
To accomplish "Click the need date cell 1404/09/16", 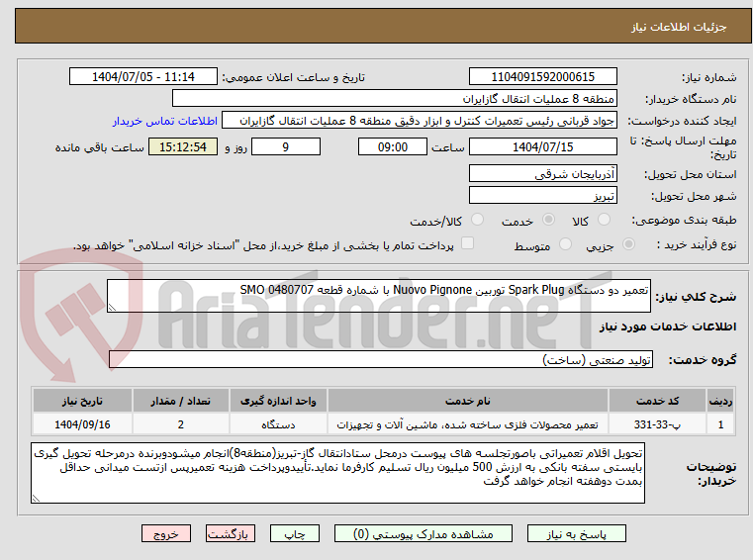I will coord(82,424).
